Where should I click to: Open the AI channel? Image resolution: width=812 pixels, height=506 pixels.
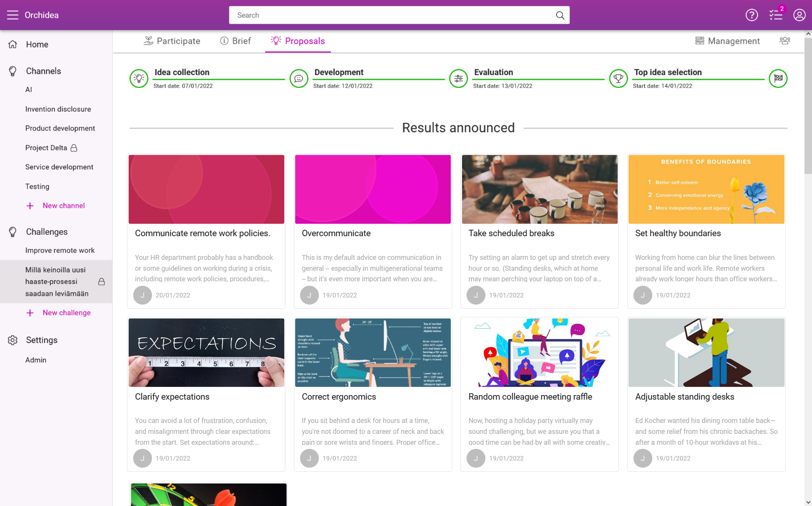[x=29, y=89]
